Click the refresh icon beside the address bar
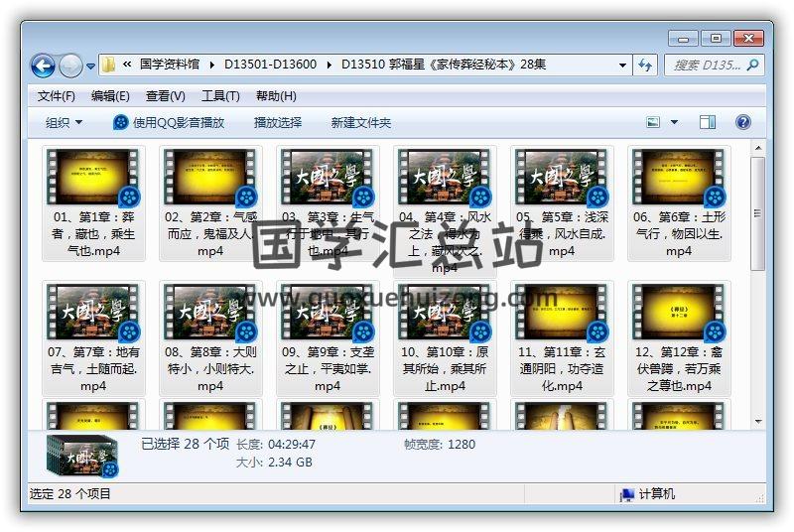 click(x=645, y=65)
